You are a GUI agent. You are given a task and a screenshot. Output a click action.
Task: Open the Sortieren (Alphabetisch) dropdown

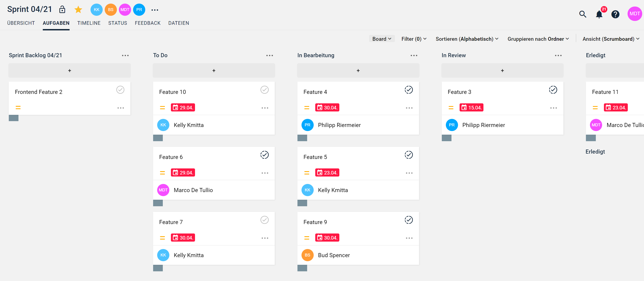click(x=467, y=39)
